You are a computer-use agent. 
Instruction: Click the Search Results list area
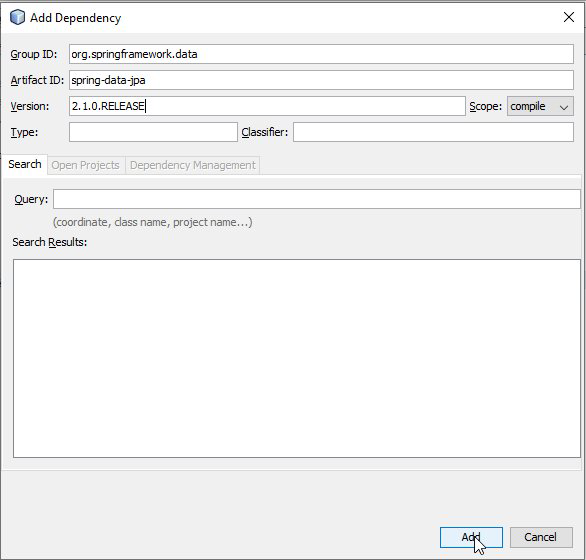(297, 358)
